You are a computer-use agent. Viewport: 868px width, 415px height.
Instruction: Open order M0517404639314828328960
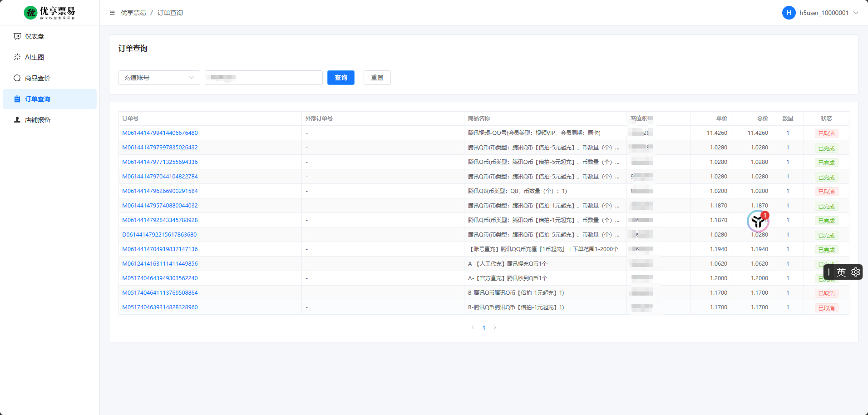pyautogui.click(x=160, y=307)
